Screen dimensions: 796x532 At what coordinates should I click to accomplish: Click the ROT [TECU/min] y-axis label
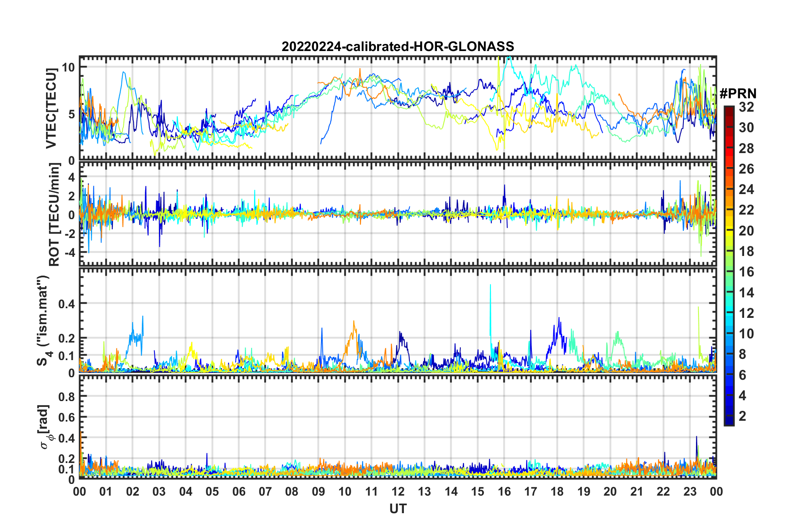coord(54,215)
